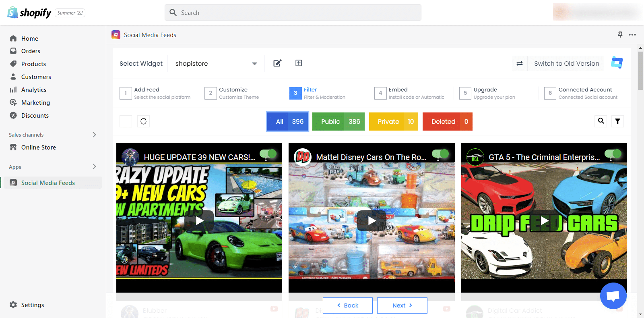The image size is (644, 318).
Task: Click the blue app logo icon top right
Action: click(617, 62)
